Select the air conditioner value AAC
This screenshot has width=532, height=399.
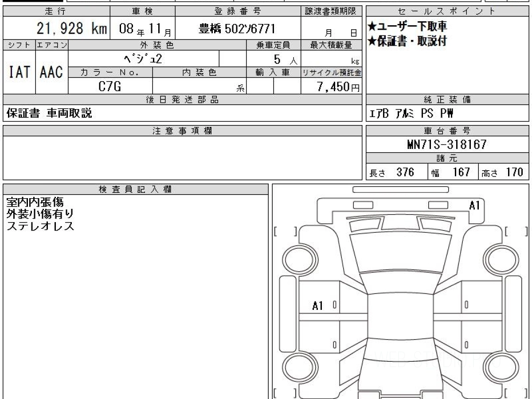point(51,72)
